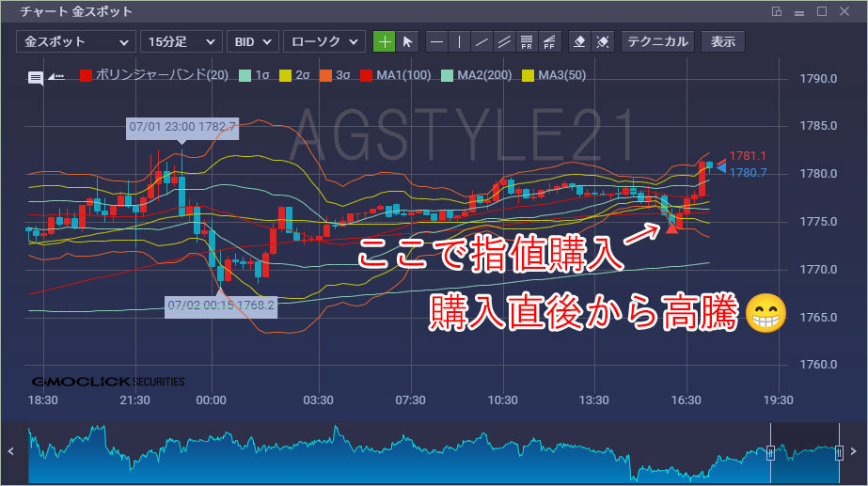Select the crosshair cursor tool
868x486 pixels.
tap(384, 41)
